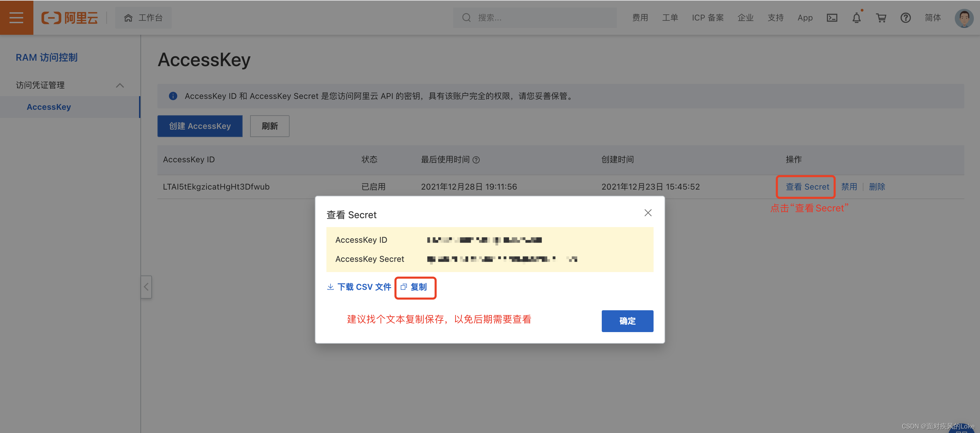
Task: Copy the AccessKey credentials
Action: [414, 287]
